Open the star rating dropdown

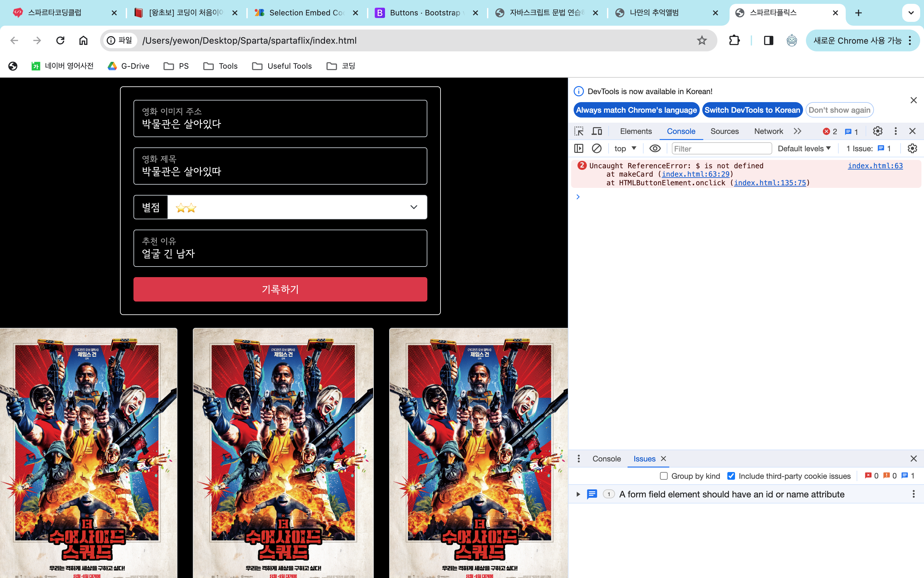pos(297,207)
